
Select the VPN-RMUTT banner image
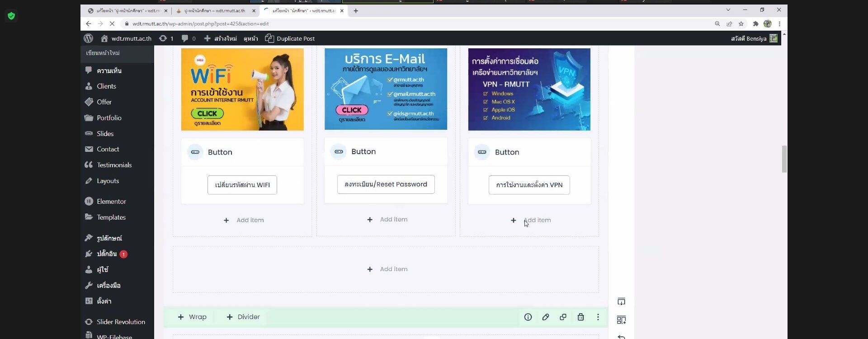point(529,89)
